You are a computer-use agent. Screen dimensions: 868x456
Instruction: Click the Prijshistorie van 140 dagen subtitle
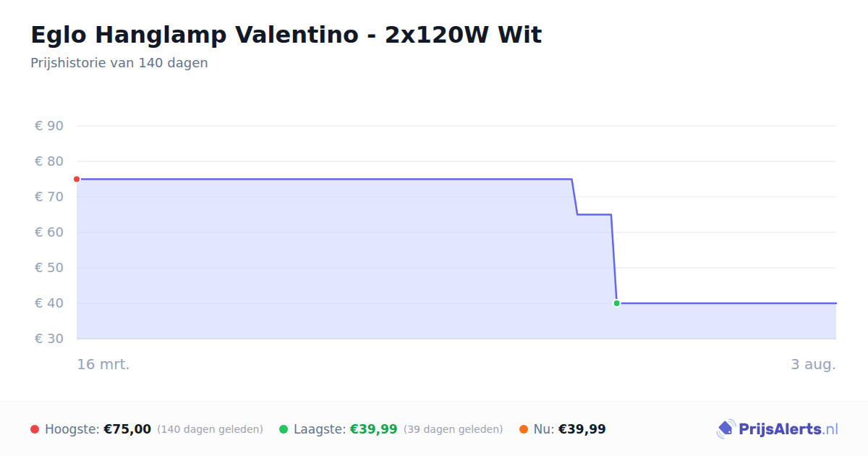tap(119, 63)
